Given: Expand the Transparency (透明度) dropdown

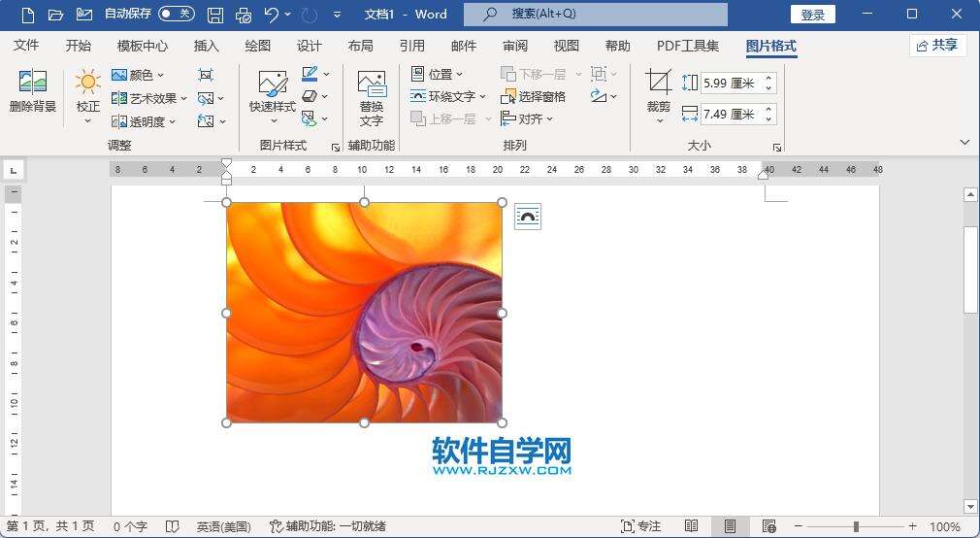Looking at the screenshot, I should coord(173,122).
